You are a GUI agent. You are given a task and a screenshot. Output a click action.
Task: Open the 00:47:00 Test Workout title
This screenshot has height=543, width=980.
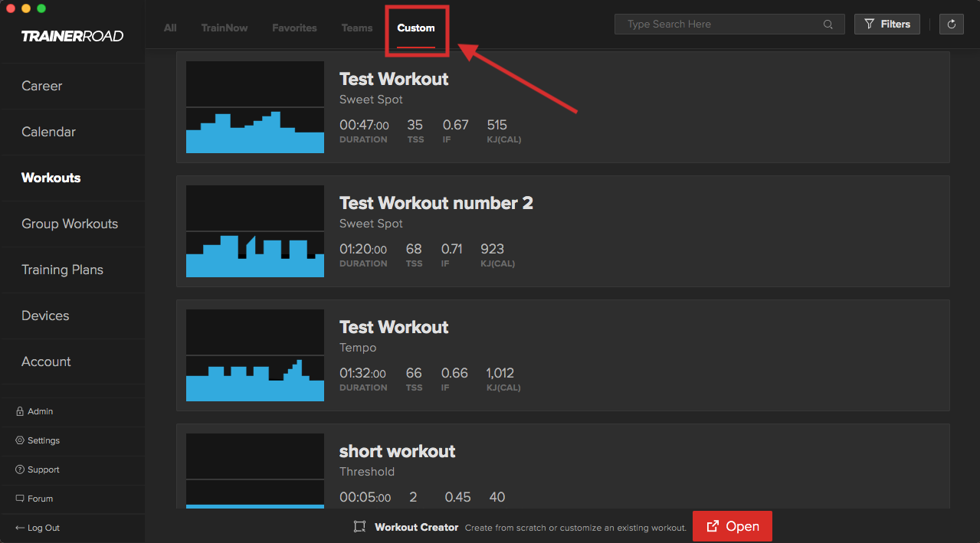tap(394, 79)
